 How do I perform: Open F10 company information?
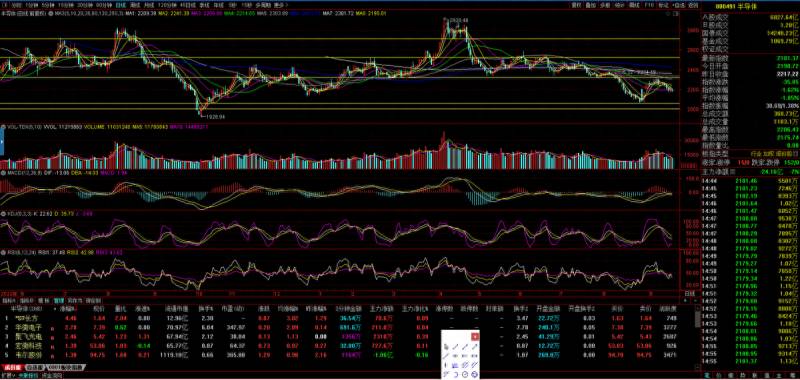(x=649, y=6)
